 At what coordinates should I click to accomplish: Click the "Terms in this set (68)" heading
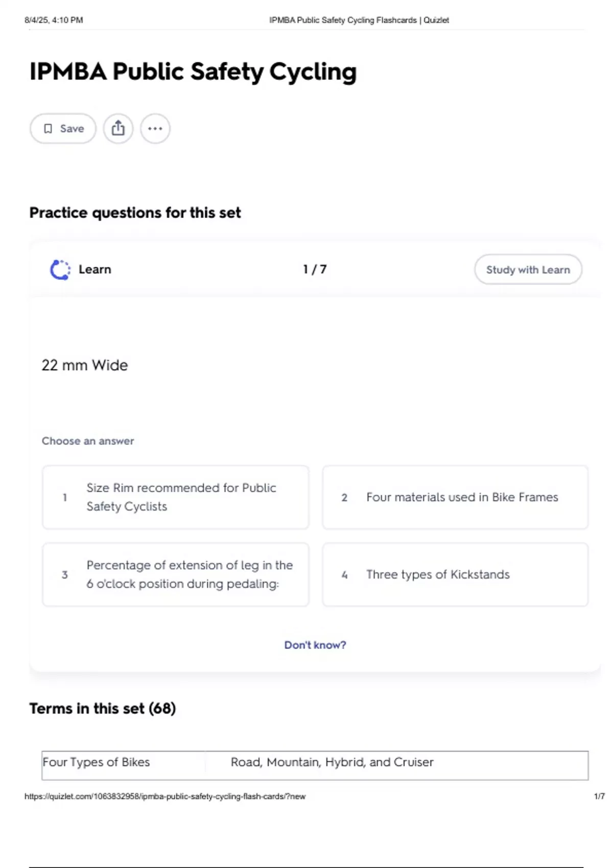click(103, 709)
